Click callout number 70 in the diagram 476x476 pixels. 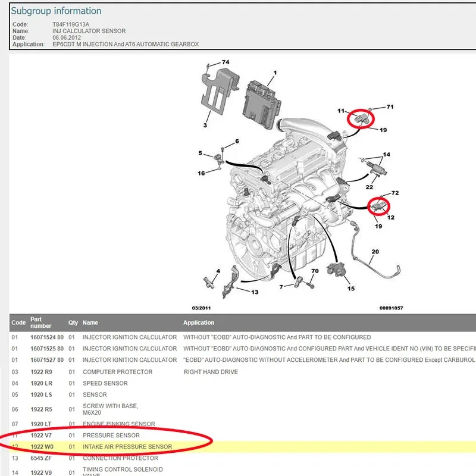pyautogui.click(x=315, y=271)
